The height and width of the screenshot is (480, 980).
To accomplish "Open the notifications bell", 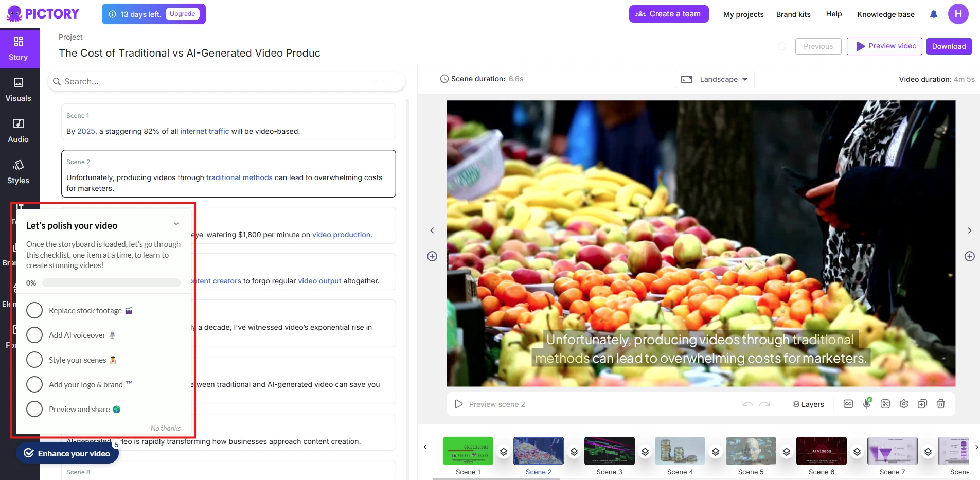I will (x=934, y=14).
